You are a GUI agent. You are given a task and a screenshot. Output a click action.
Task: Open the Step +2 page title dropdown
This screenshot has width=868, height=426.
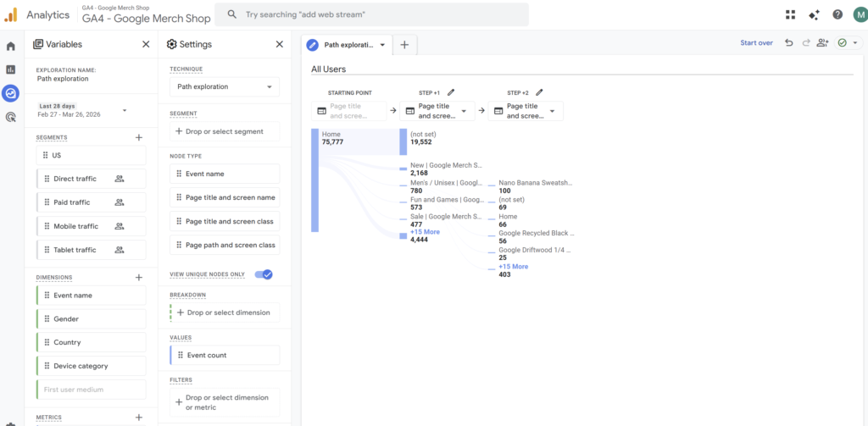coord(530,111)
